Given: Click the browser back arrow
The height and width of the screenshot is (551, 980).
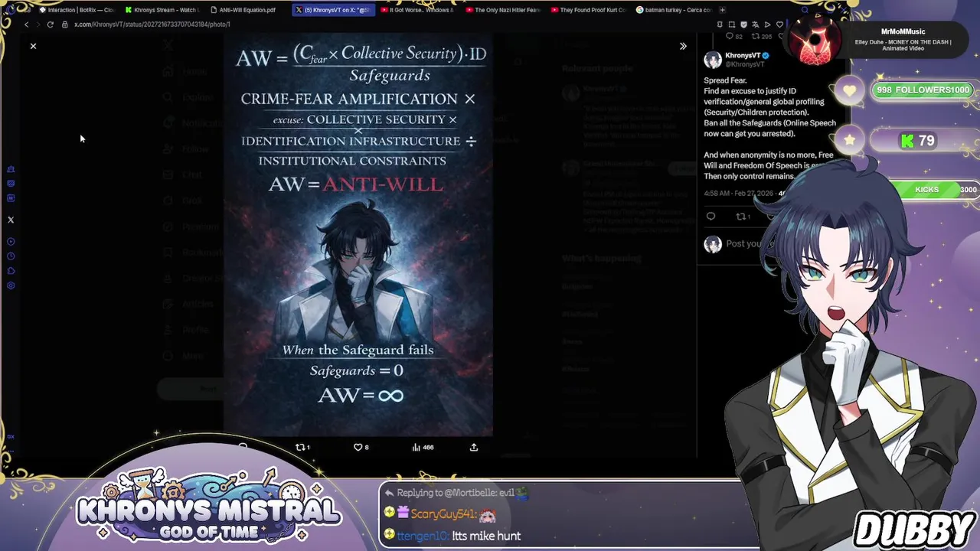Looking at the screenshot, I should coord(26,24).
